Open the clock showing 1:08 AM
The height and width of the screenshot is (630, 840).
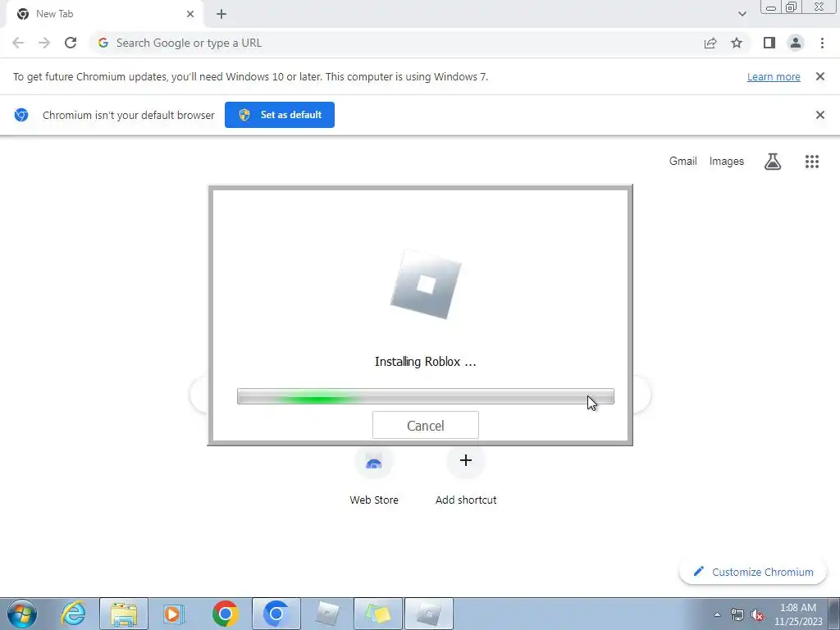pos(798,614)
